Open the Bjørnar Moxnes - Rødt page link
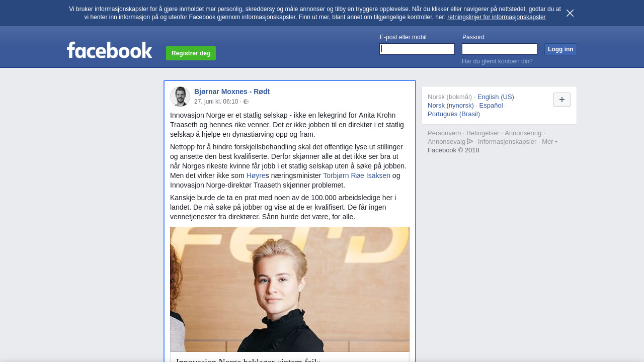 (232, 92)
